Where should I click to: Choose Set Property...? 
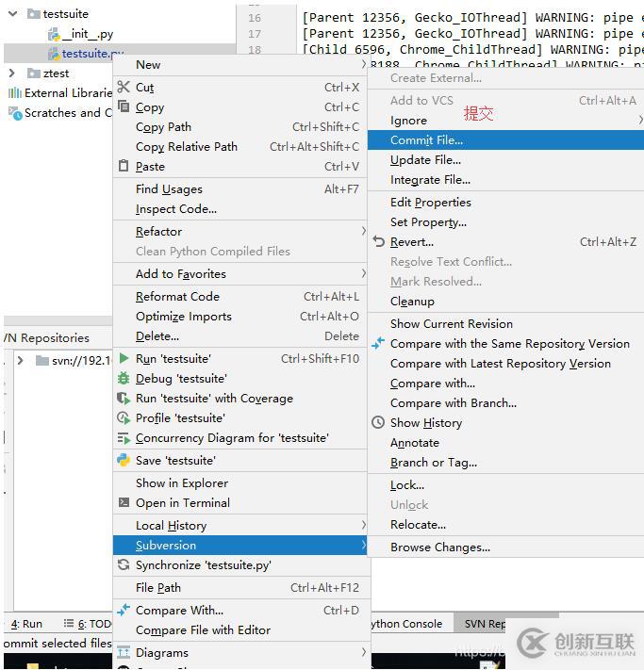(506, 221)
